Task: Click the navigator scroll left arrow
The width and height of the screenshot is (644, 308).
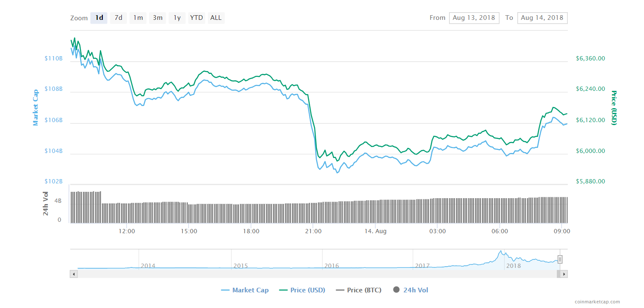Action: click(x=74, y=274)
